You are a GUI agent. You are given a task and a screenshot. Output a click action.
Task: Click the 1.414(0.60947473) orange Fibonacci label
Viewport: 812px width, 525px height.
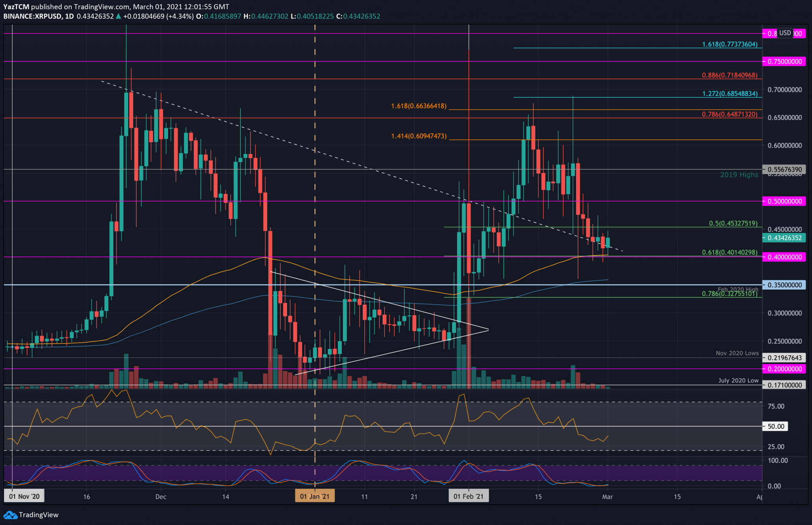click(419, 136)
